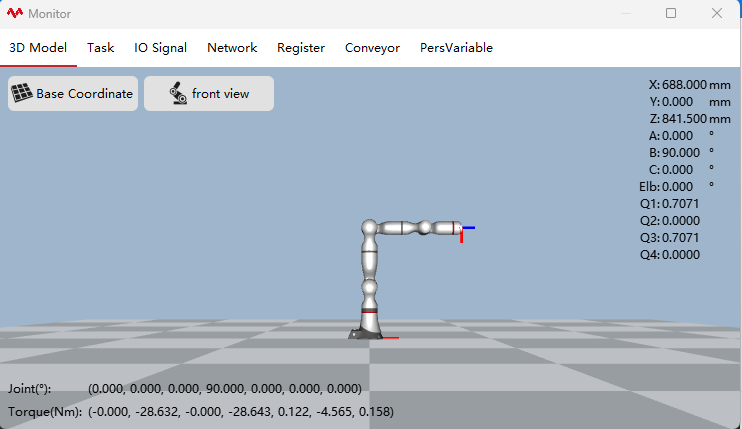This screenshot has height=429, width=742.
Task: Click the robot forearm wrist joint sphere
Action: click(x=425, y=228)
